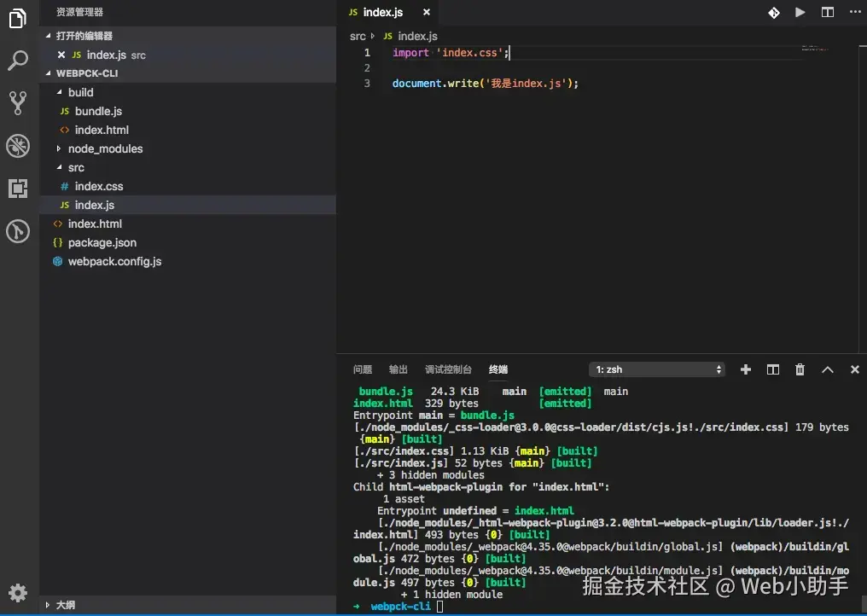Click the editor minimap
867x616 pixels.
pyautogui.click(x=814, y=49)
